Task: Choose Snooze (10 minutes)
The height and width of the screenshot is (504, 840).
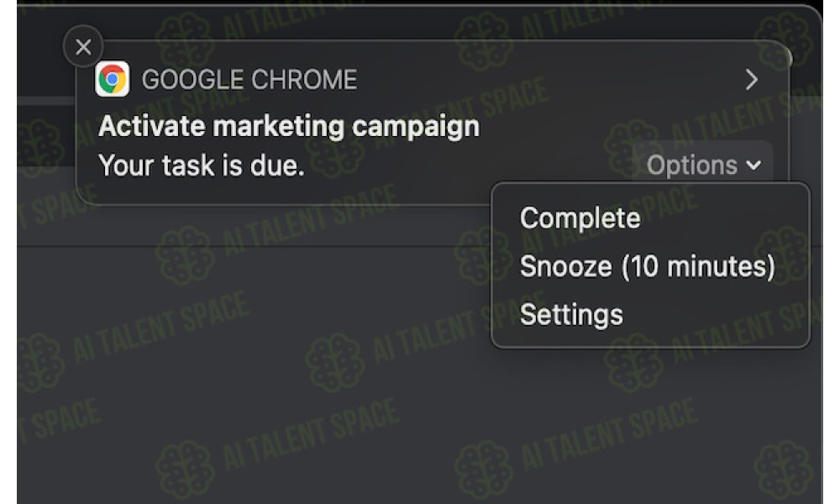Action: [x=647, y=266]
